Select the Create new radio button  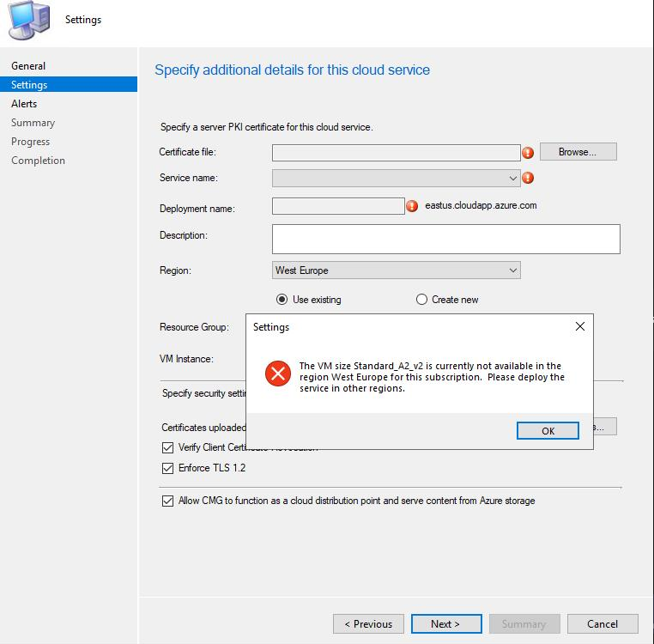[421, 300]
